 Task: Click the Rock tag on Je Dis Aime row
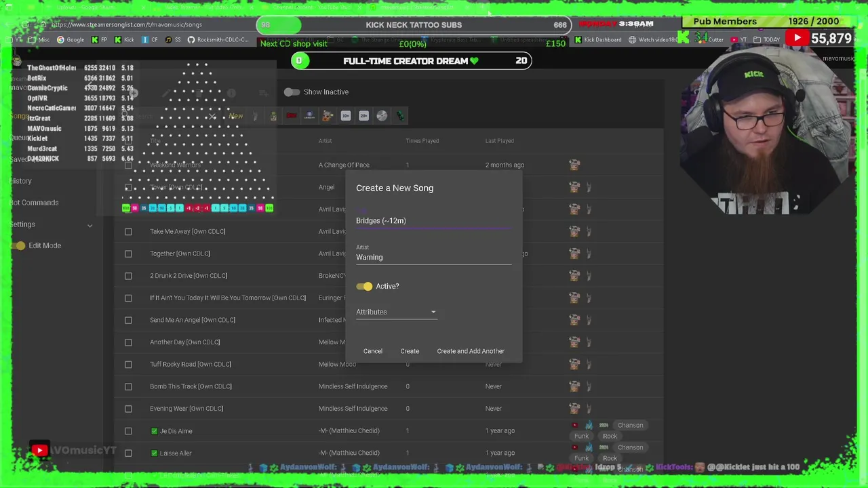tap(610, 436)
